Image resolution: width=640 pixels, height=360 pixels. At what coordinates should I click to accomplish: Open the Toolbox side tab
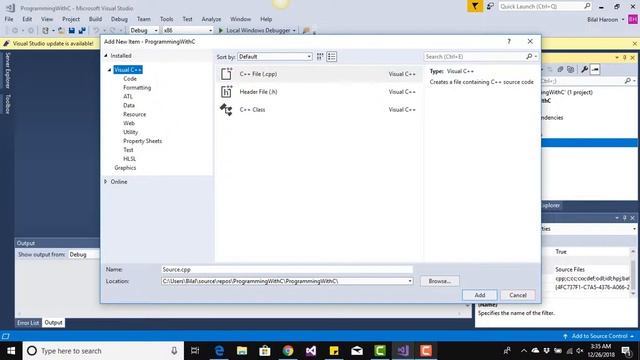7,104
